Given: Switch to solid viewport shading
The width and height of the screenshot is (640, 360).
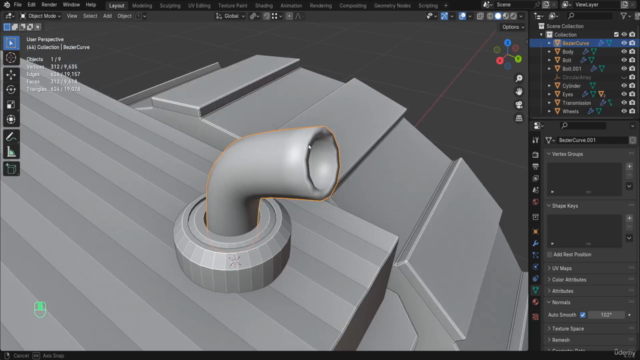Looking at the screenshot, I should click(x=498, y=16).
